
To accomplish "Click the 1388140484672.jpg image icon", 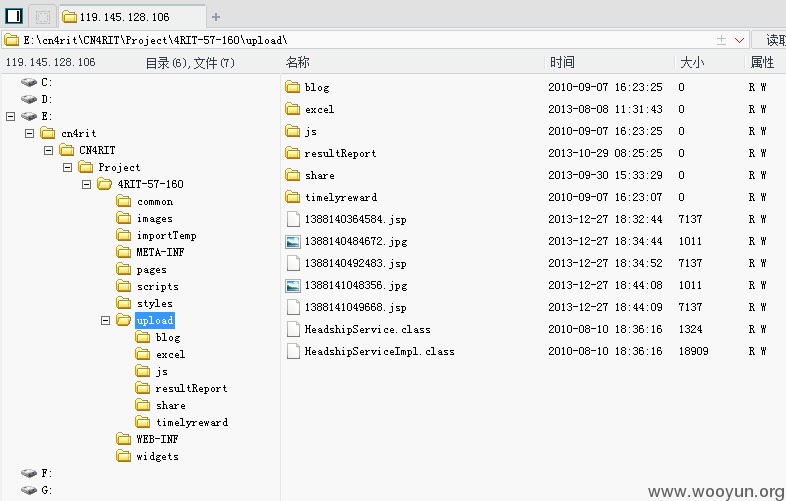I will pos(293,242).
